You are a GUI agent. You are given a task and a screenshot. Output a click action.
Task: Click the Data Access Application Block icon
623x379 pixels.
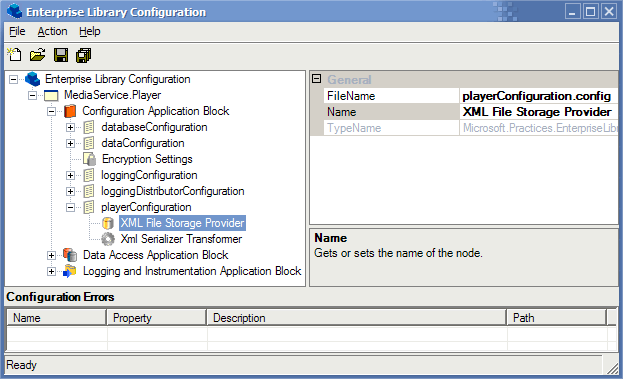click(x=70, y=255)
